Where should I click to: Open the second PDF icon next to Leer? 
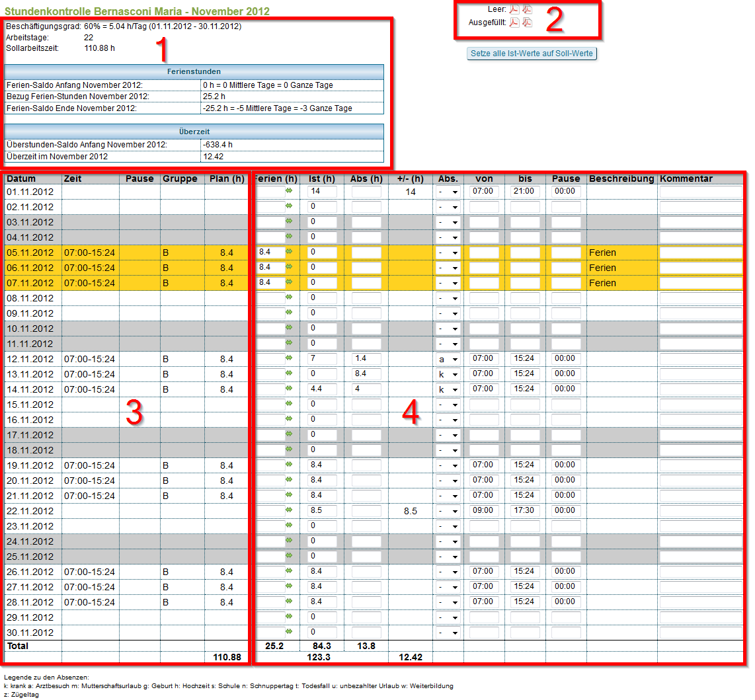coord(527,9)
